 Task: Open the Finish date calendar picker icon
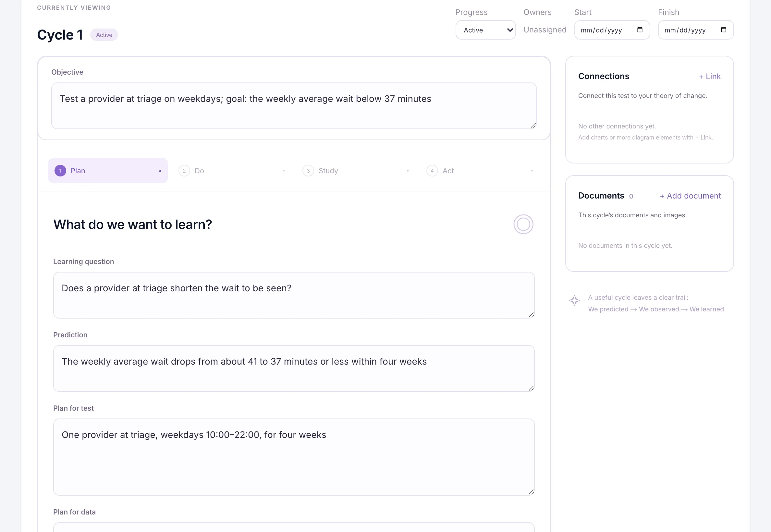[723, 30]
